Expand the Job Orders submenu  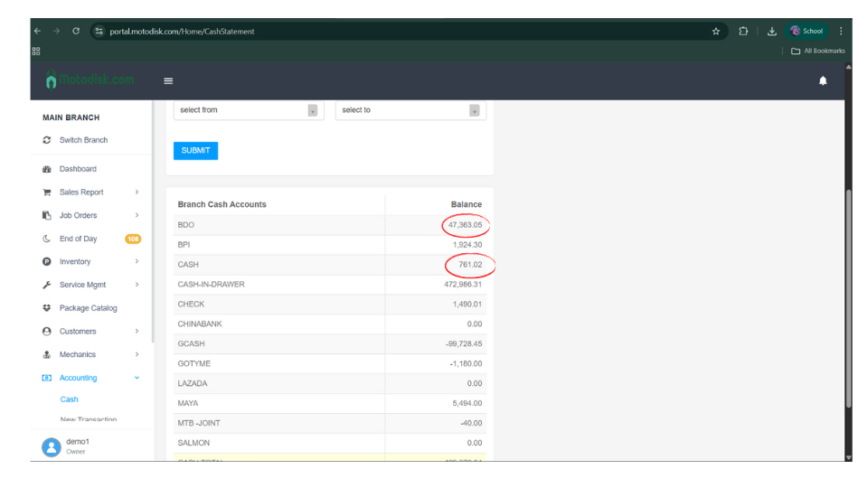137,215
